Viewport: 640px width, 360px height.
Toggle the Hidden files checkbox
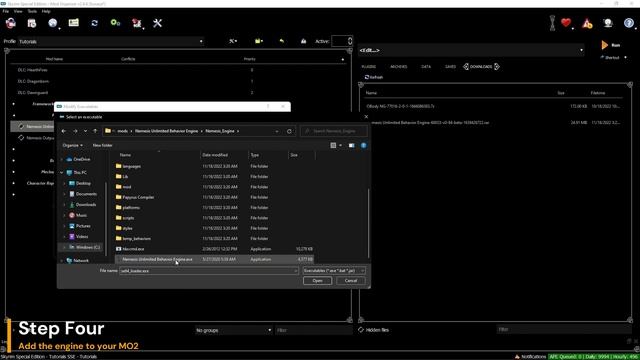coord(361,330)
